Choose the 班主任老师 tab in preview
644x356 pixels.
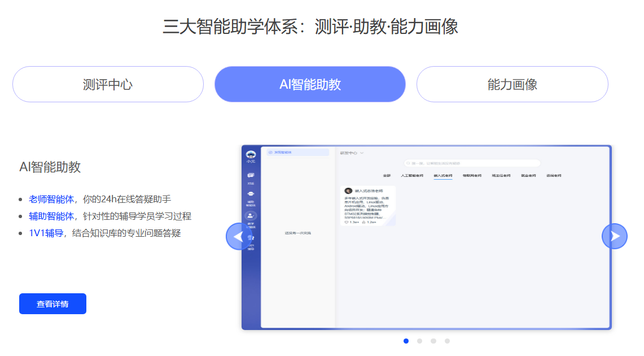pos(501,176)
